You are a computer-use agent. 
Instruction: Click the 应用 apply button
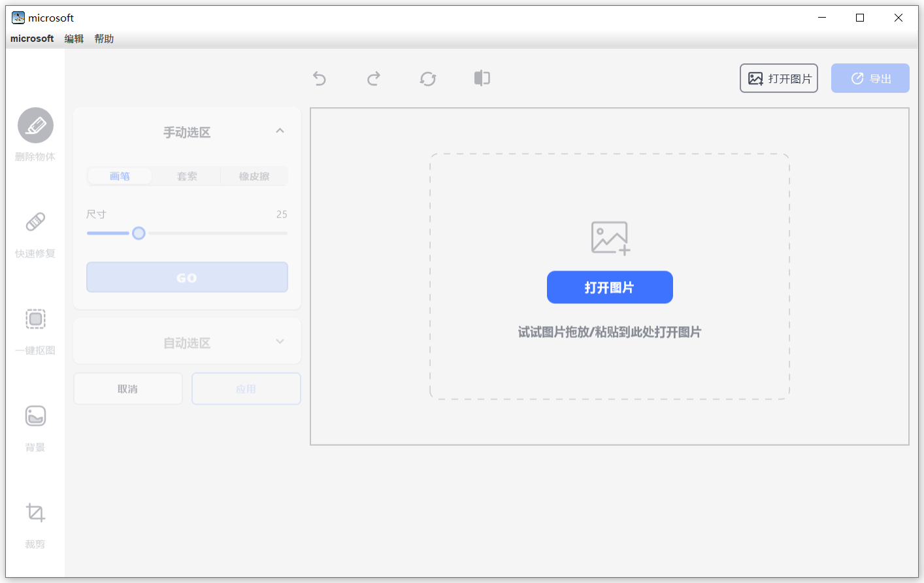[x=246, y=389]
